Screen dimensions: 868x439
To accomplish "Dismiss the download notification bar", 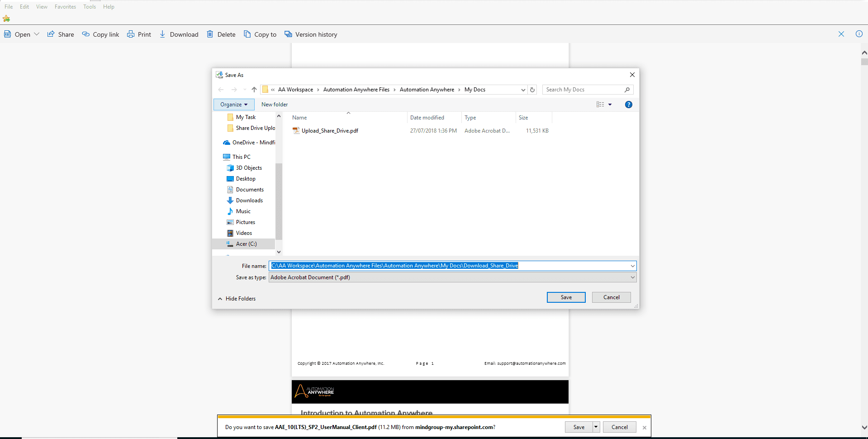I will point(645,427).
